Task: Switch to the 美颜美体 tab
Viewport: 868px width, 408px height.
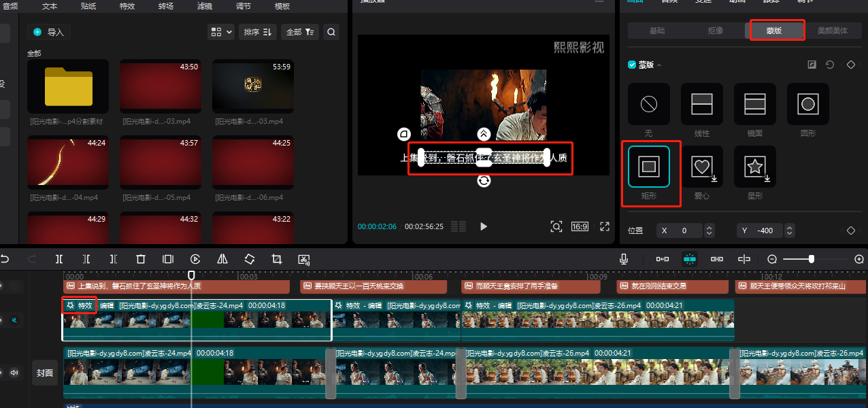Action: (x=833, y=31)
